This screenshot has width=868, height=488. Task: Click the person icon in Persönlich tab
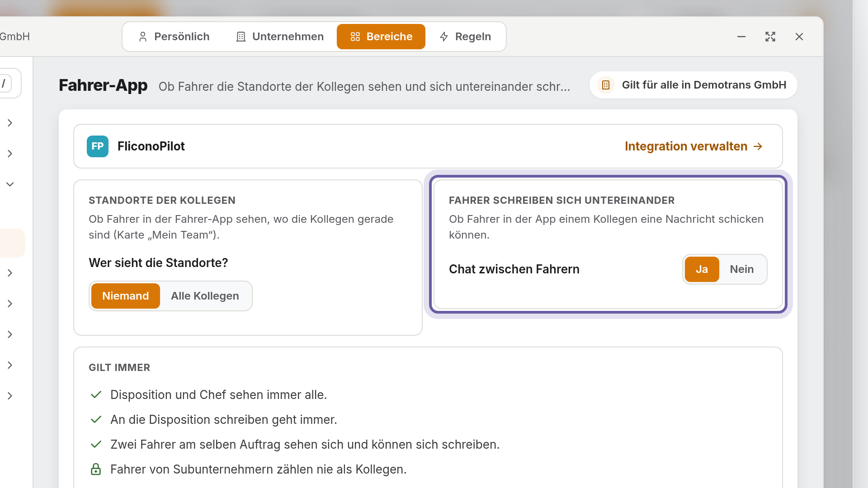pyautogui.click(x=143, y=37)
